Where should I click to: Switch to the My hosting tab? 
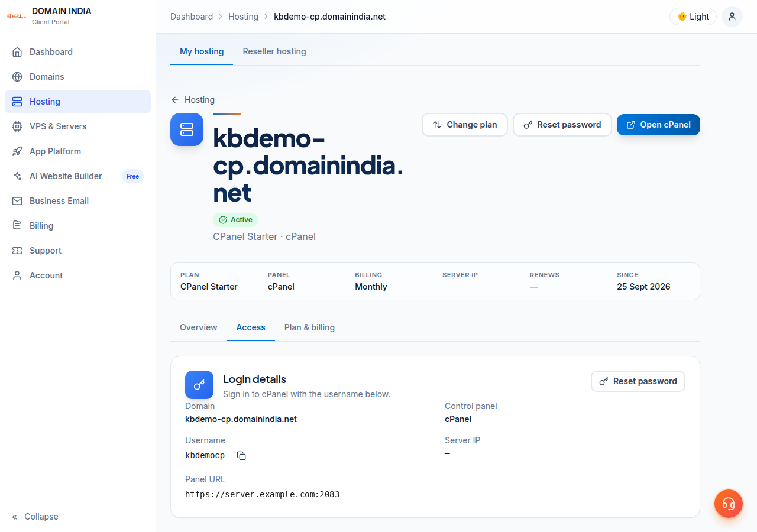(202, 51)
